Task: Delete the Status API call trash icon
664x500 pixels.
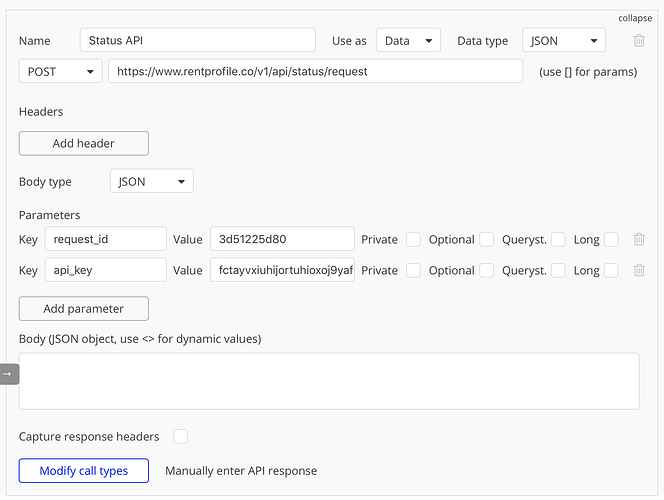Action: tap(639, 40)
